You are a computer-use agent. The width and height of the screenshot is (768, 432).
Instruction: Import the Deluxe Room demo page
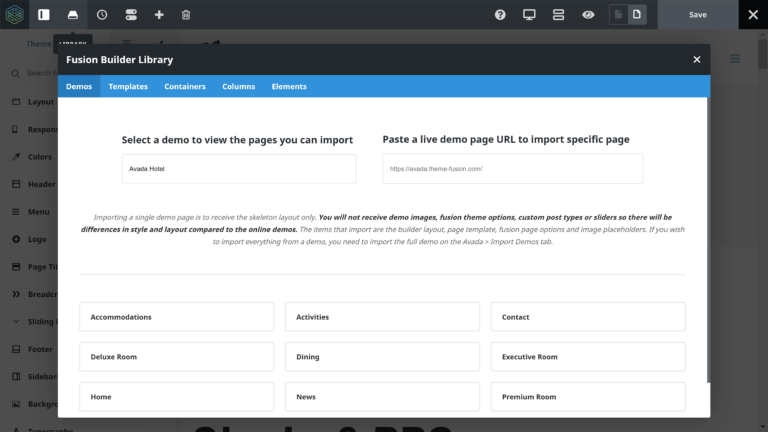click(177, 357)
